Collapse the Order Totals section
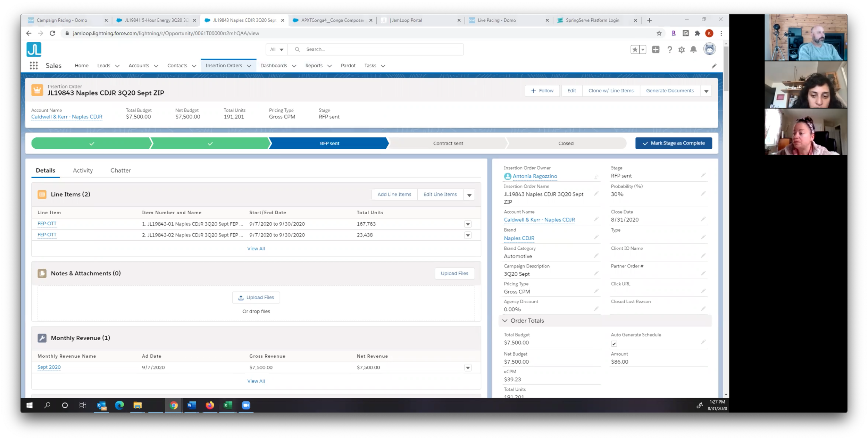868x440 pixels. pyautogui.click(x=505, y=321)
